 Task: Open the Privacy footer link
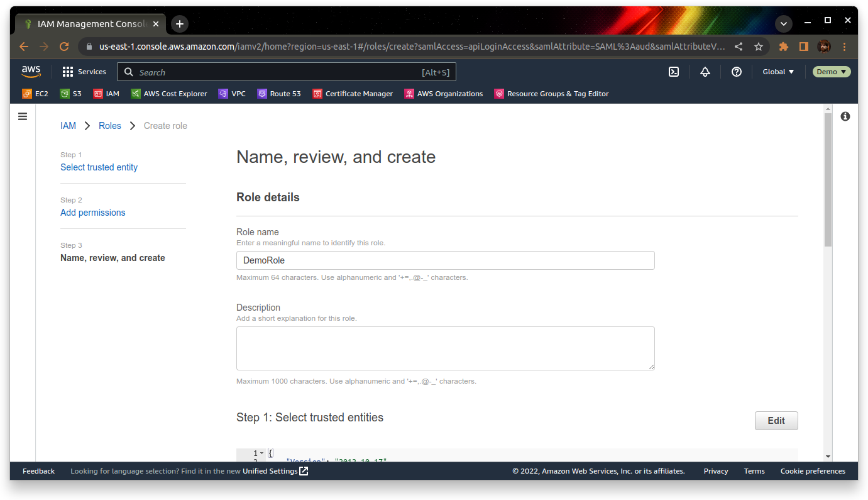[x=716, y=471]
